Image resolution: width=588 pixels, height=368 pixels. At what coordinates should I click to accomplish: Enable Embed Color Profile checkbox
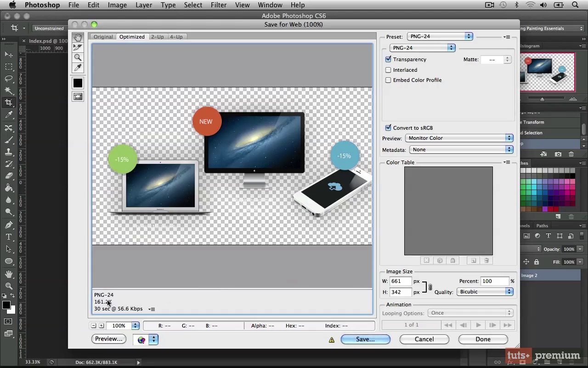pyautogui.click(x=388, y=80)
